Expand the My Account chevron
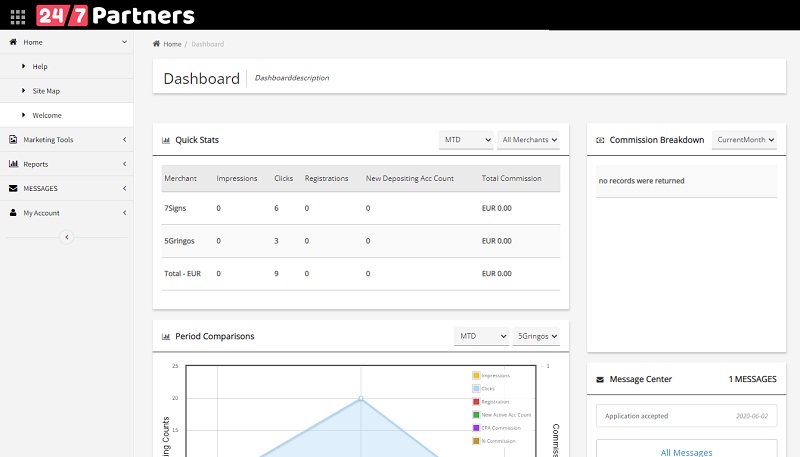800x457 pixels. (124, 213)
